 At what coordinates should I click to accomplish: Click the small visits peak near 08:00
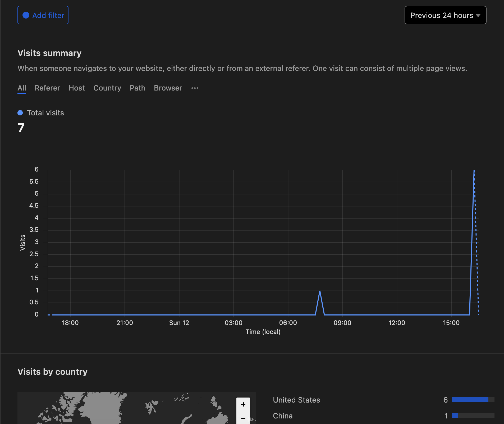tap(320, 291)
